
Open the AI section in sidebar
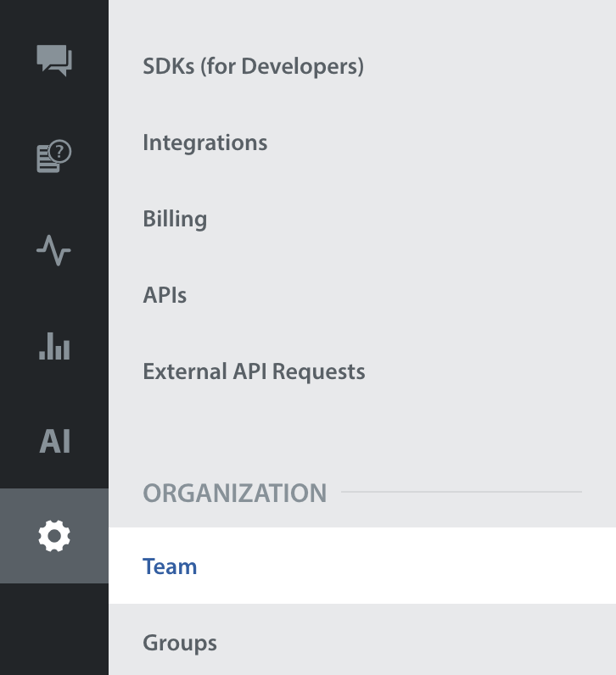[x=54, y=441]
